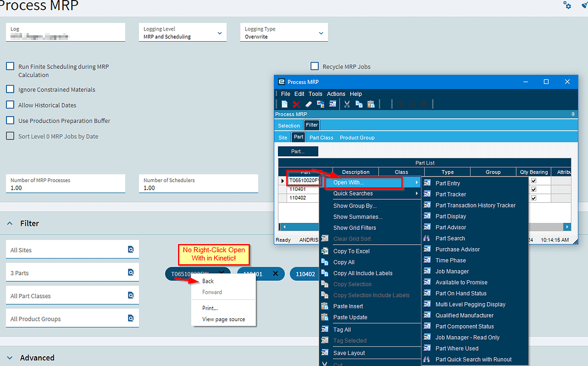Screen dimensions: 588x366
Task: Select the Cut scissors toolbar icon
Action: [346, 104]
